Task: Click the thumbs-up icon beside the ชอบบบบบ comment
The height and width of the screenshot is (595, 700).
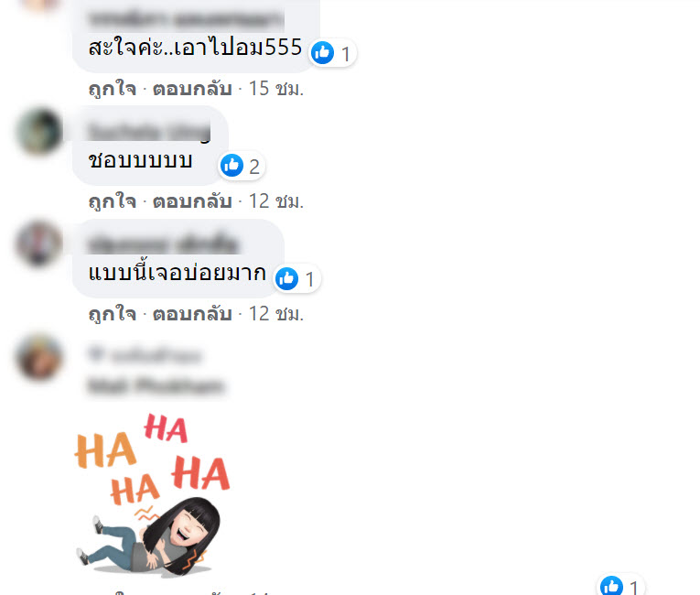Action: [x=232, y=166]
